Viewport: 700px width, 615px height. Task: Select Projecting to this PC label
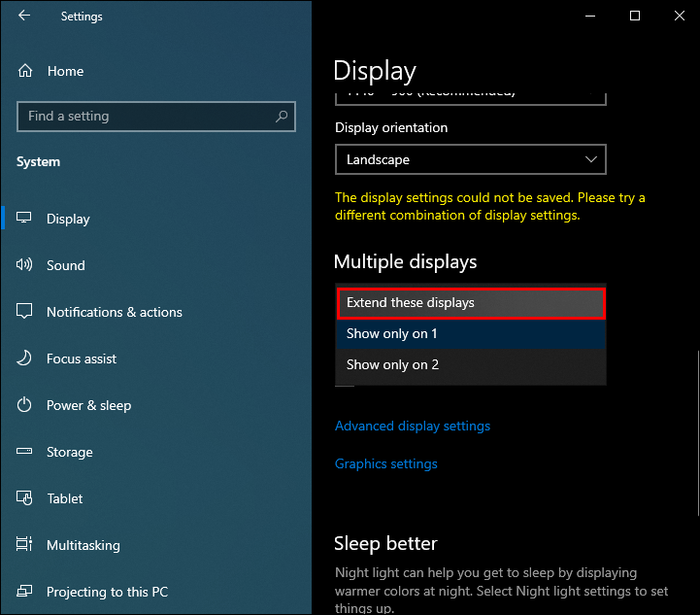coord(107,592)
